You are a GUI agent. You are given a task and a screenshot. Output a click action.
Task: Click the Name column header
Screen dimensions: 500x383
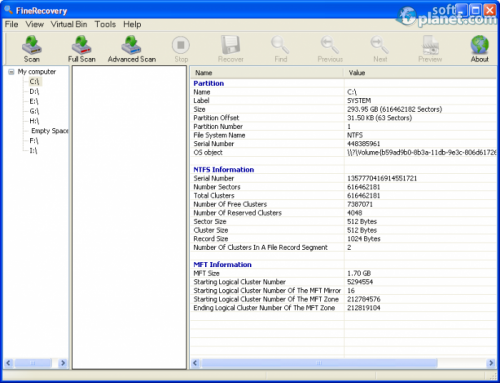pos(267,73)
